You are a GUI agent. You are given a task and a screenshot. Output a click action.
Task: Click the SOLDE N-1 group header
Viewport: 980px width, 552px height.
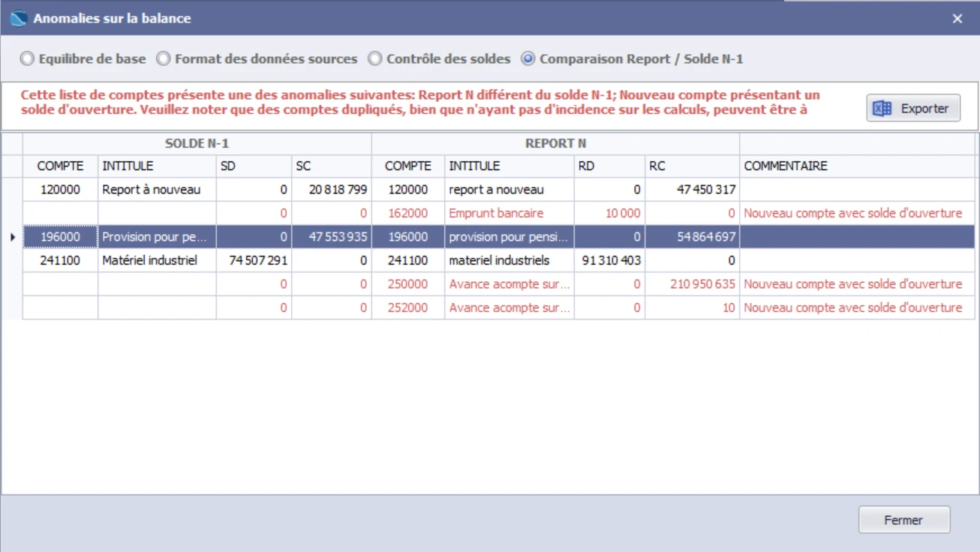(197, 143)
